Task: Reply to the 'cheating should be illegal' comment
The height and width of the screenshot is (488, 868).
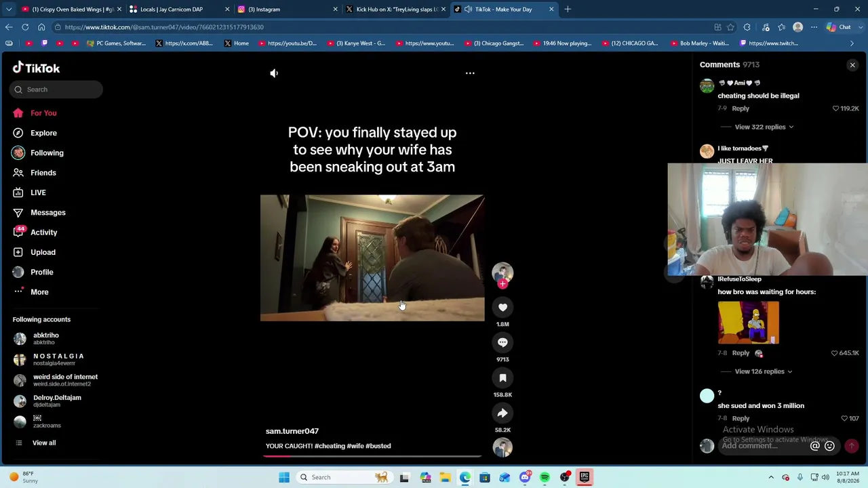Action: click(x=741, y=108)
